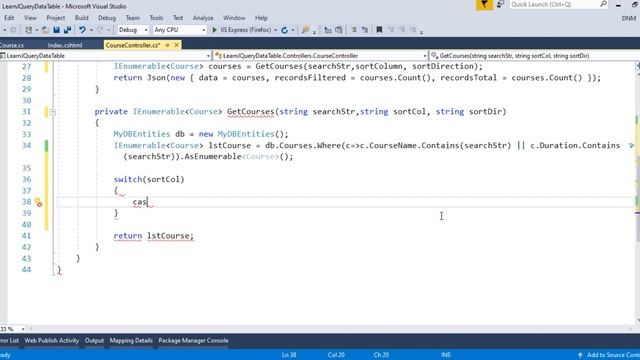
Task: Click the horizontal editor scrollbar
Action: tap(331, 329)
